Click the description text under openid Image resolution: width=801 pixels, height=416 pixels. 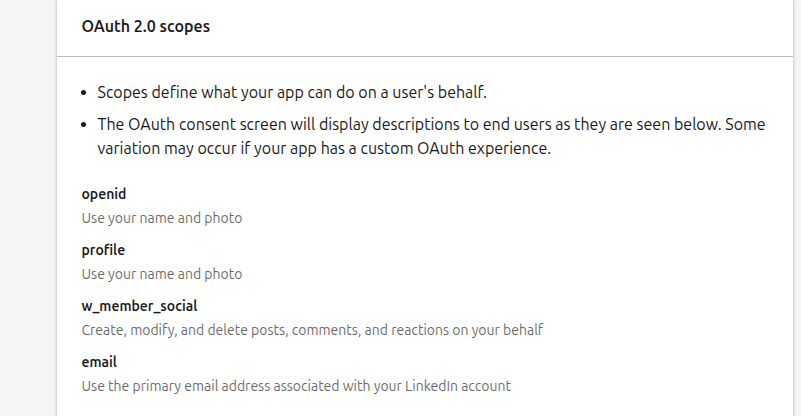162,217
